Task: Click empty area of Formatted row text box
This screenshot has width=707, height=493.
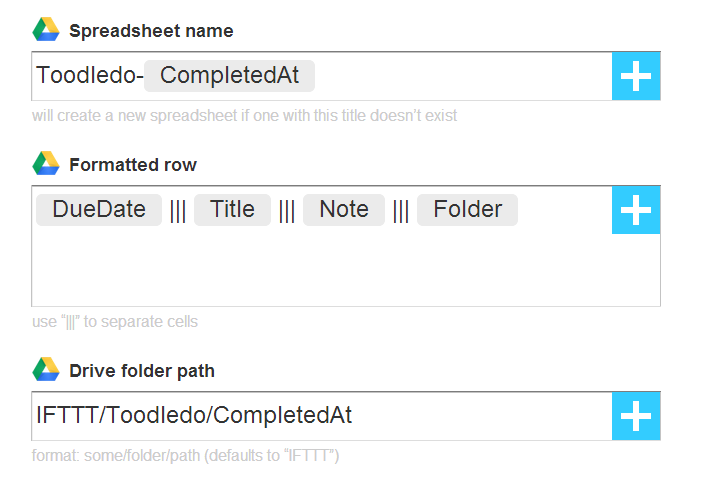Action: pyautogui.click(x=321, y=268)
